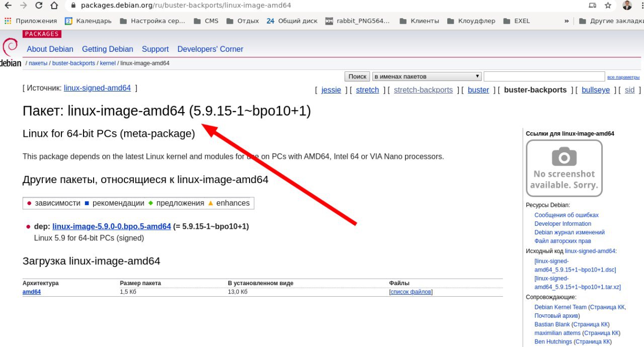Open все параметры link

pos(623,77)
